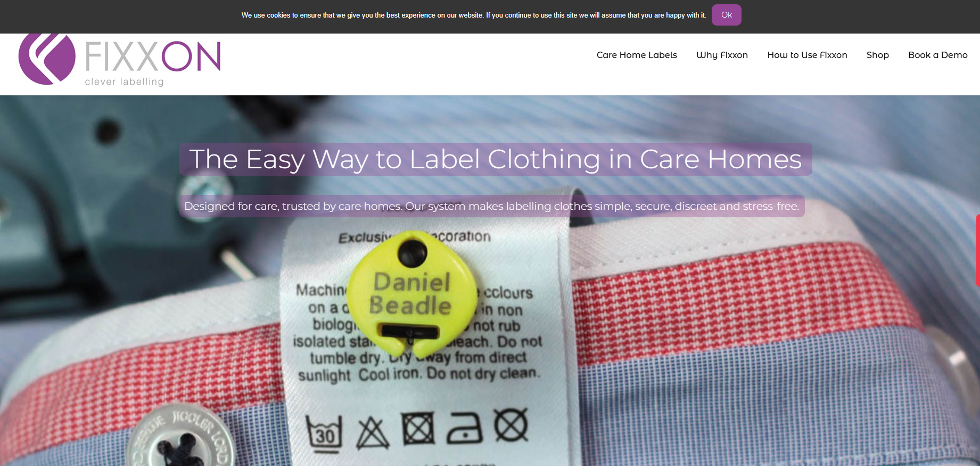The height and width of the screenshot is (466, 980).
Task: Click the clever labelling tagline
Action: click(x=124, y=81)
